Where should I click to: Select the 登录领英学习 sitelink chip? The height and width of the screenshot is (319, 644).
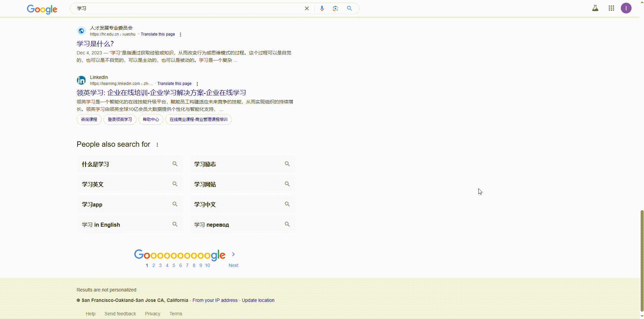(x=120, y=120)
